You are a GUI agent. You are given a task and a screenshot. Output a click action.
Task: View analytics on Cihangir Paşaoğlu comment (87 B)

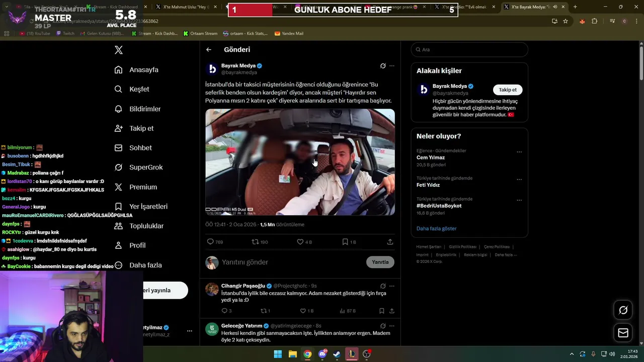coord(348,311)
